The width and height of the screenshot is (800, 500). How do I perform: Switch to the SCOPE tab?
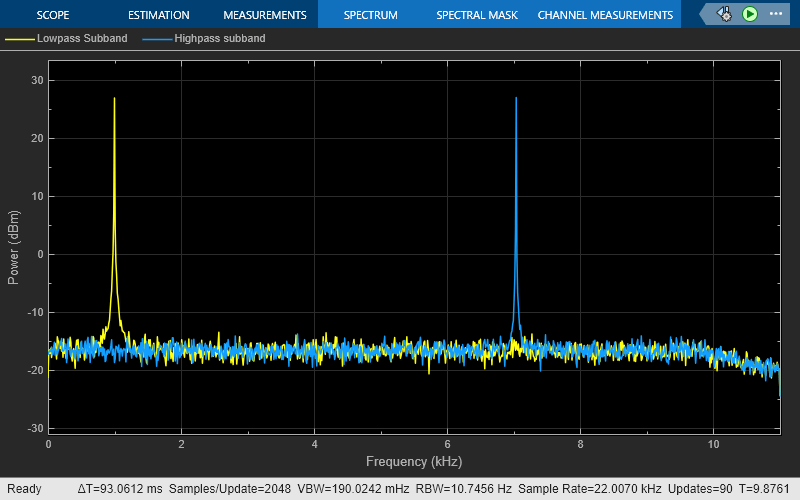click(53, 15)
